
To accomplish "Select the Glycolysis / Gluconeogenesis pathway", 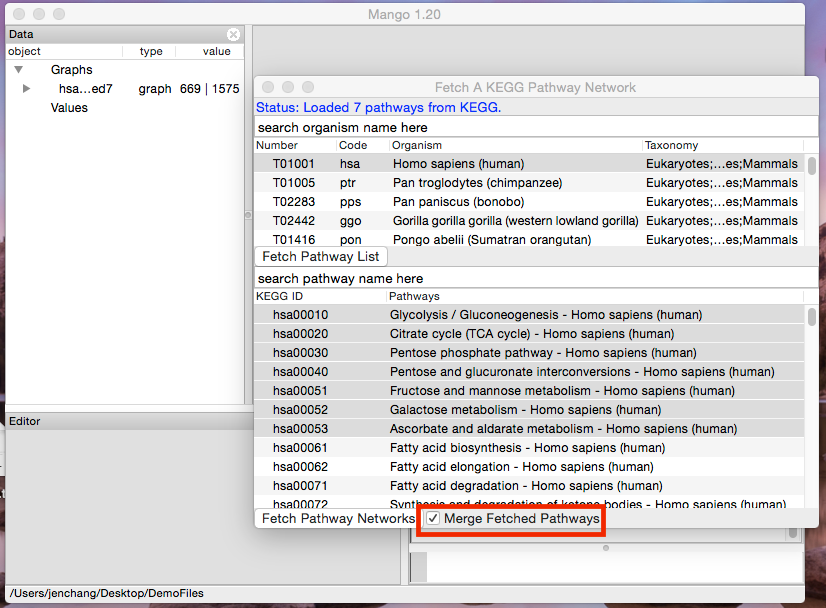I will (529, 315).
